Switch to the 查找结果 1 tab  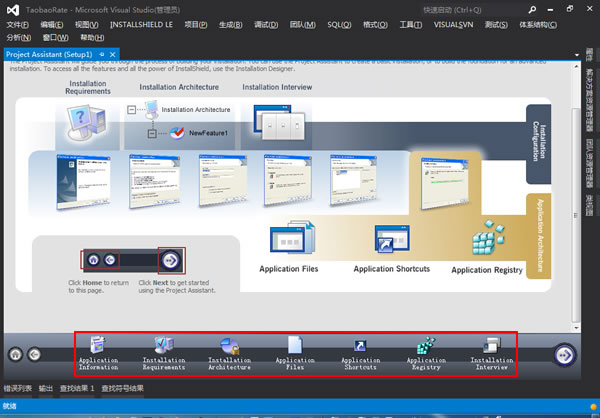tap(77, 389)
